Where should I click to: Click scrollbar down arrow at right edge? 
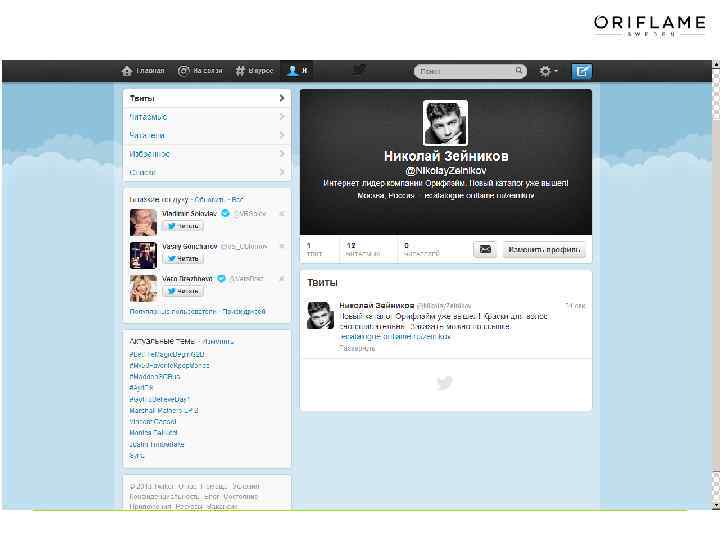[715, 505]
